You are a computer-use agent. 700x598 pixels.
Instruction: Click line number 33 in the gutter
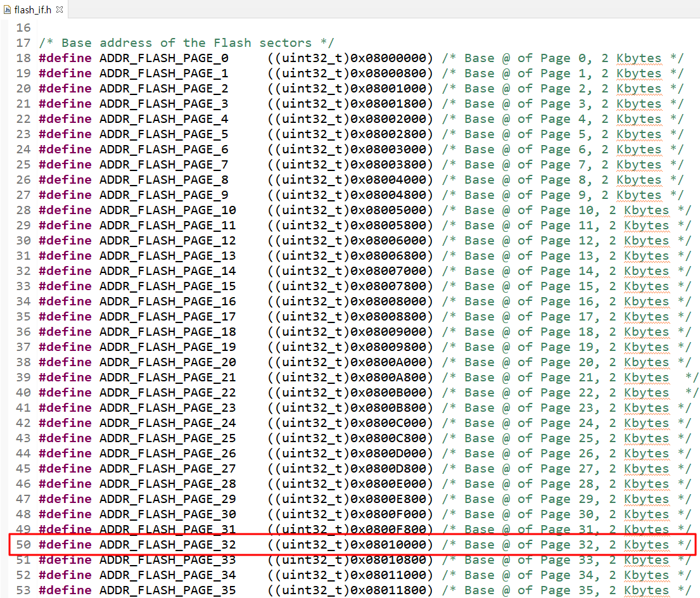point(23,286)
